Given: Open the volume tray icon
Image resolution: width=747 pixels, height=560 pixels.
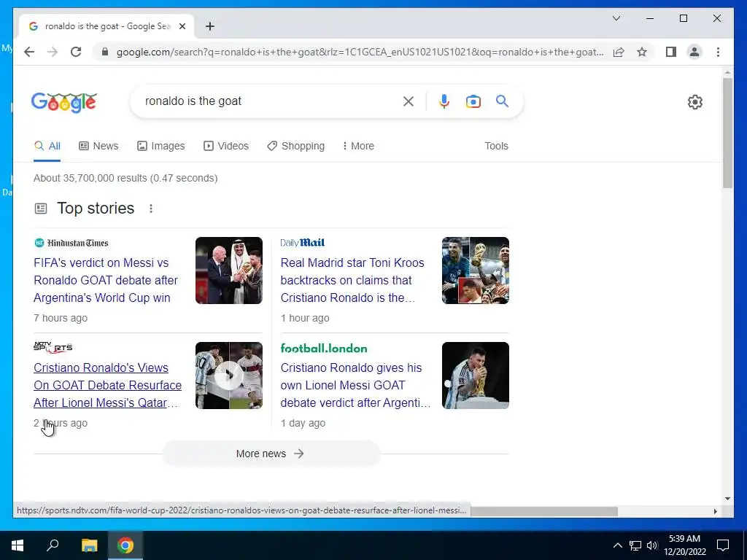Looking at the screenshot, I should pos(652,545).
